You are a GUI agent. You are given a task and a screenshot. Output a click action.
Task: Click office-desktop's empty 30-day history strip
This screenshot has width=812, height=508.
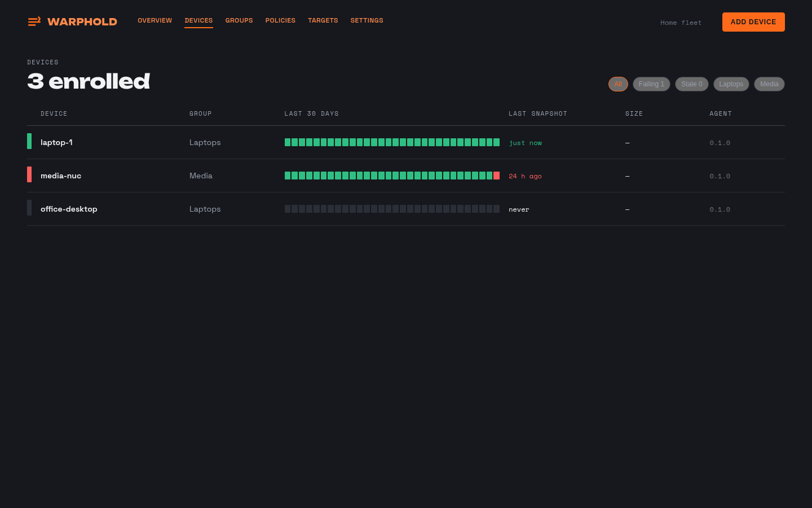click(x=392, y=209)
